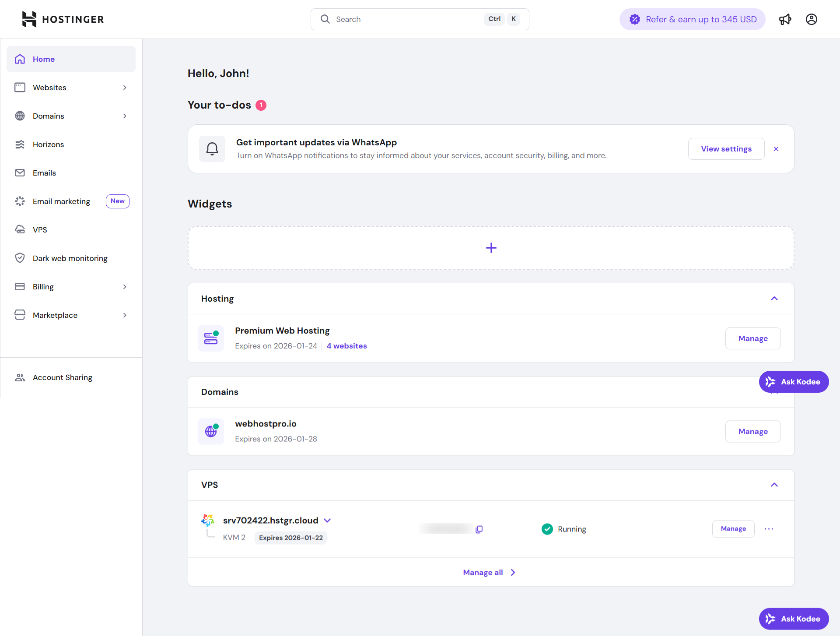The image size is (840, 637).
Task: Click the webhostpro.io domain name
Action: [266, 424]
